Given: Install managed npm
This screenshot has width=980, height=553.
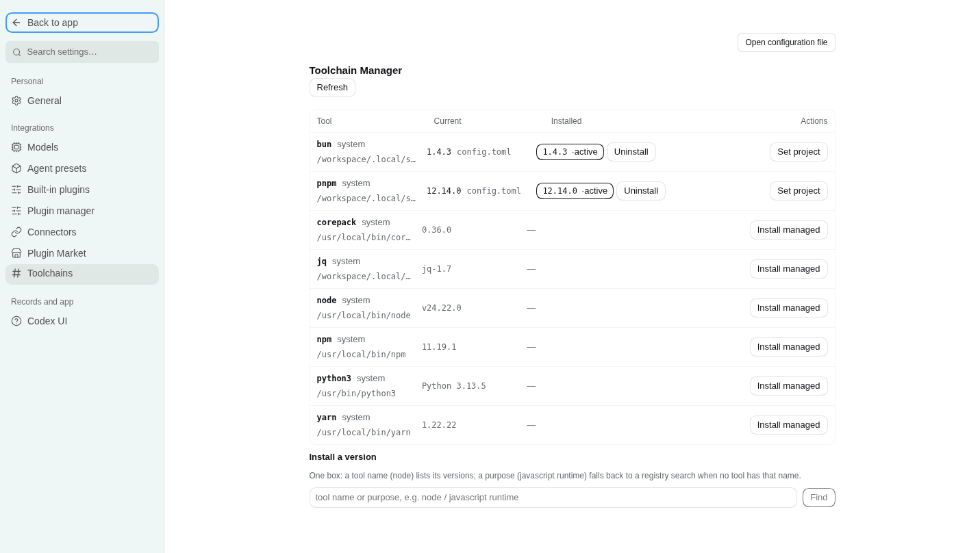Looking at the screenshot, I should point(789,347).
